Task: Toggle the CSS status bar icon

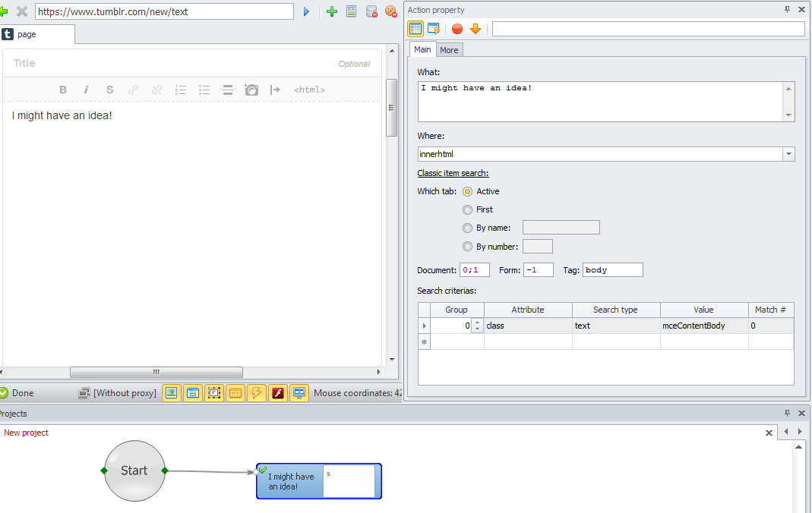Action: click(235, 393)
